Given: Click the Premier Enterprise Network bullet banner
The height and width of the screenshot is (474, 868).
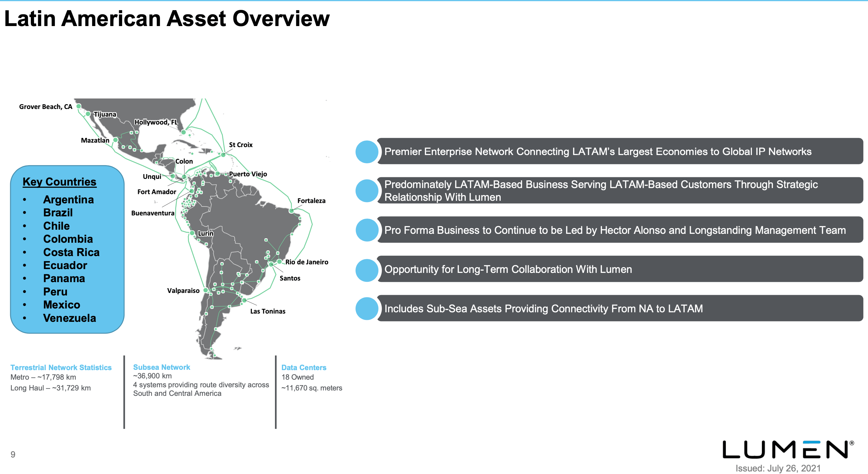Looking at the screenshot, I should pyautogui.click(x=620, y=151).
